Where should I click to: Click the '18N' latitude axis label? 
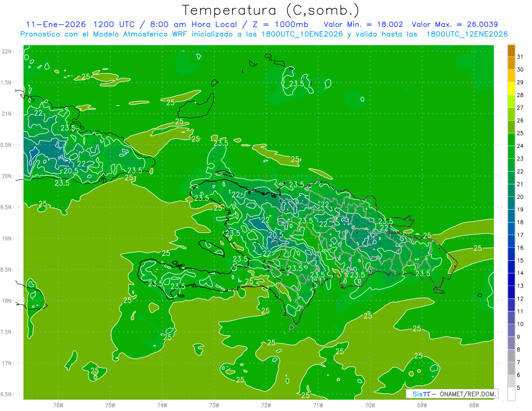8,301
